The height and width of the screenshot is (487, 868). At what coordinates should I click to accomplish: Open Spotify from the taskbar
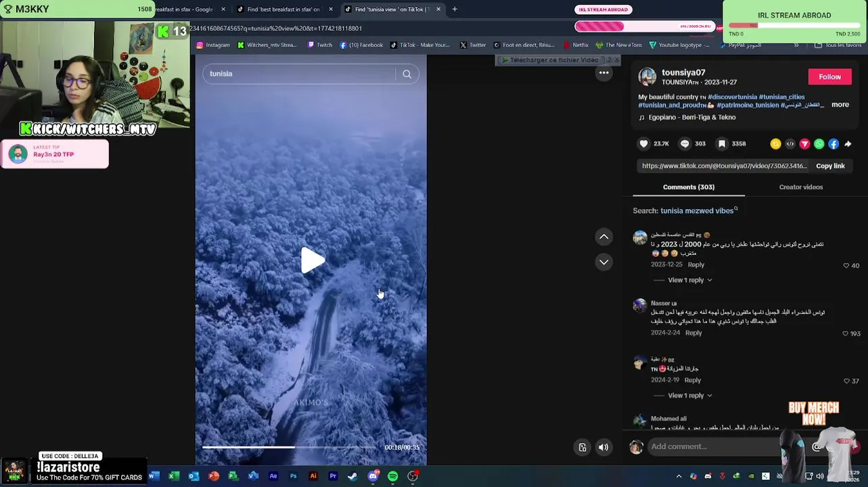[x=392, y=476]
